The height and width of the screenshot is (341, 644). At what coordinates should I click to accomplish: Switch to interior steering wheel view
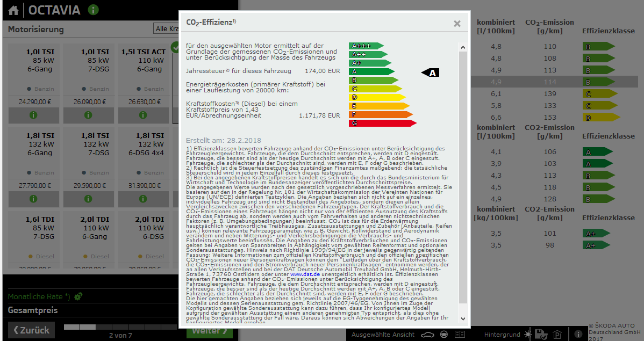tap(443, 335)
